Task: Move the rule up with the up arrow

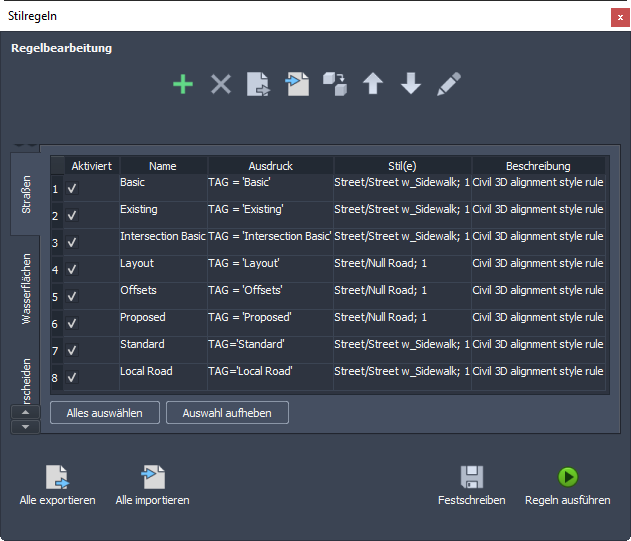Action: pos(373,84)
